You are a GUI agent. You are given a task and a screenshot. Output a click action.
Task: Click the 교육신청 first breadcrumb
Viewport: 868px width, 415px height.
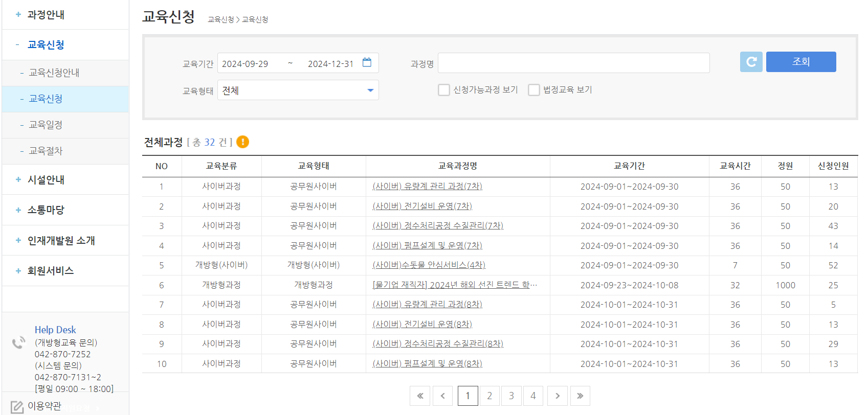[x=221, y=19]
